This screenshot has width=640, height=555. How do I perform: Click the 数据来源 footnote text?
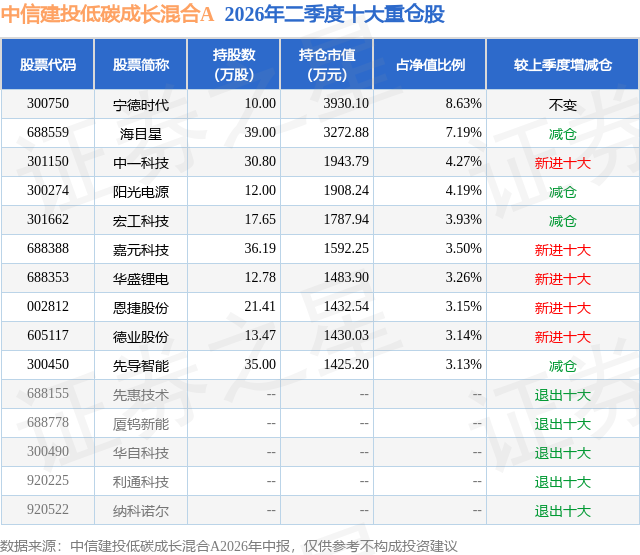click(x=229, y=546)
